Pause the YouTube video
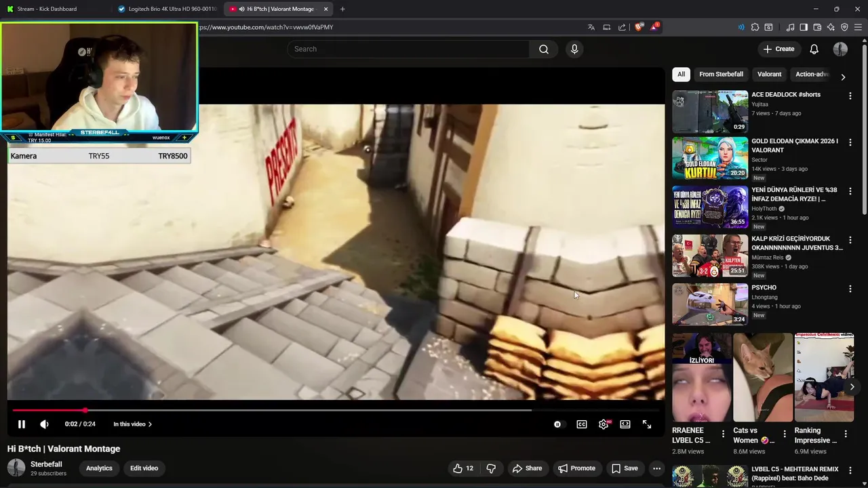The width and height of the screenshot is (868, 488). (21, 424)
